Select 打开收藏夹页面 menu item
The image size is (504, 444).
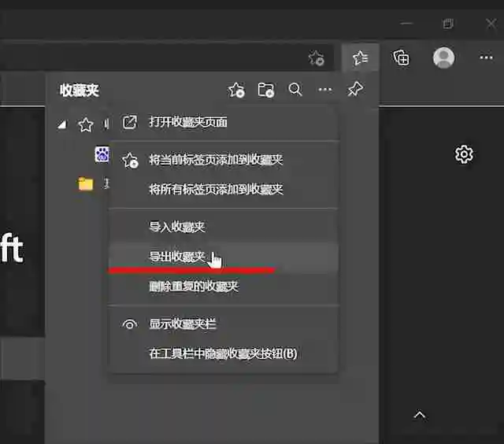(x=223, y=122)
